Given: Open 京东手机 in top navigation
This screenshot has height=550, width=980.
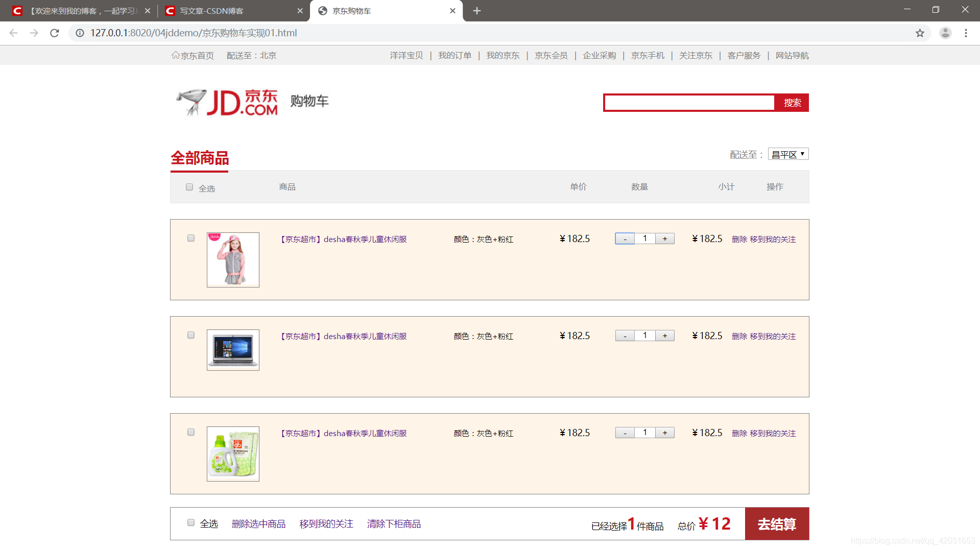Looking at the screenshot, I should (x=648, y=55).
